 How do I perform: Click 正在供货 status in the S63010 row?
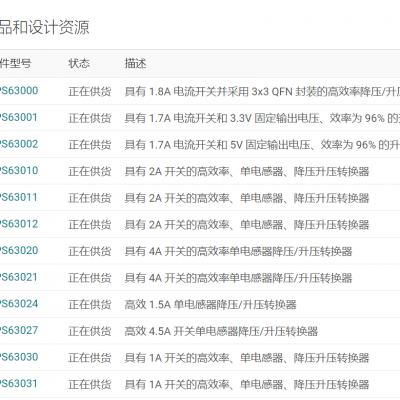pyautogui.click(x=90, y=171)
